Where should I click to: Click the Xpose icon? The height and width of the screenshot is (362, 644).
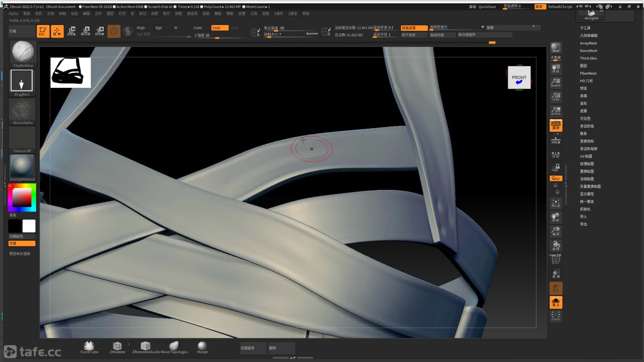click(x=556, y=316)
